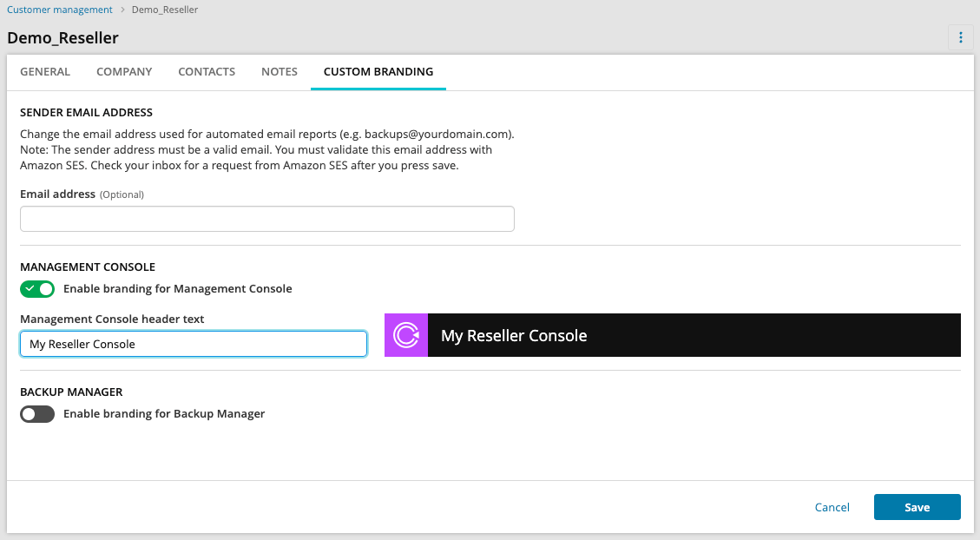Switch to the General tab
The image size is (980, 540).
(x=45, y=72)
